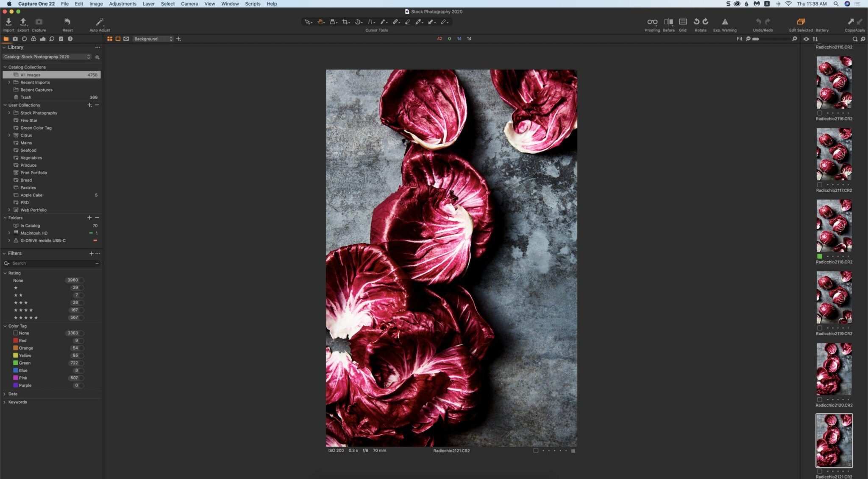Expand the Citrus collection
The image size is (868, 479).
click(9, 135)
